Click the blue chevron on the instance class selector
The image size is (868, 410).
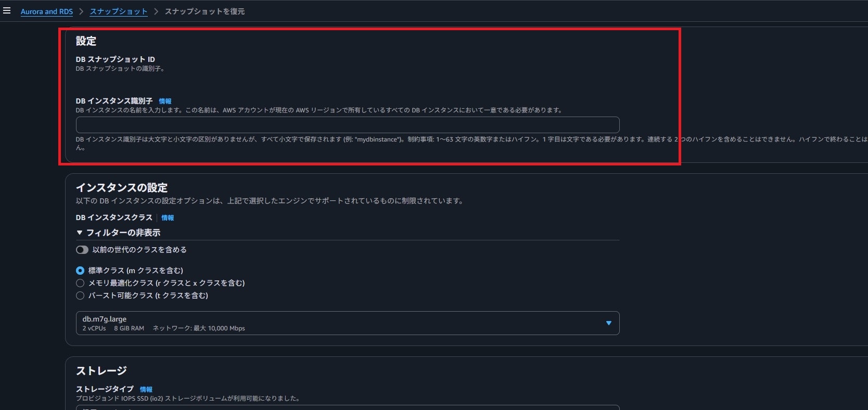pyautogui.click(x=609, y=323)
